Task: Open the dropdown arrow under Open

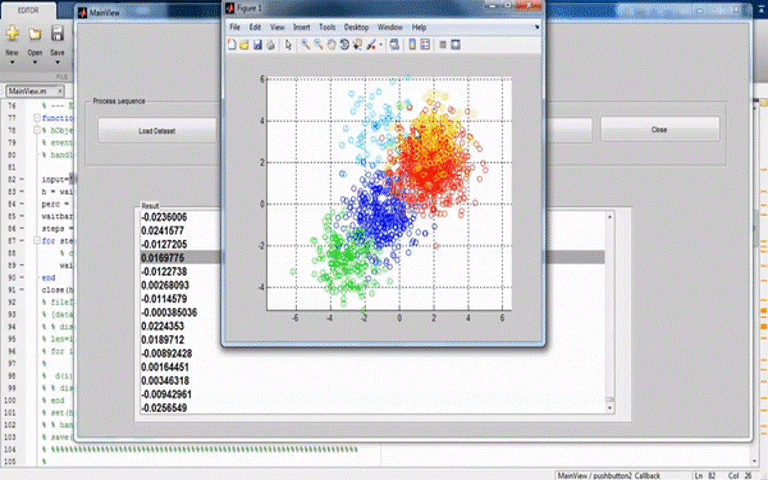Action: pyautogui.click(x=35, y=63)
